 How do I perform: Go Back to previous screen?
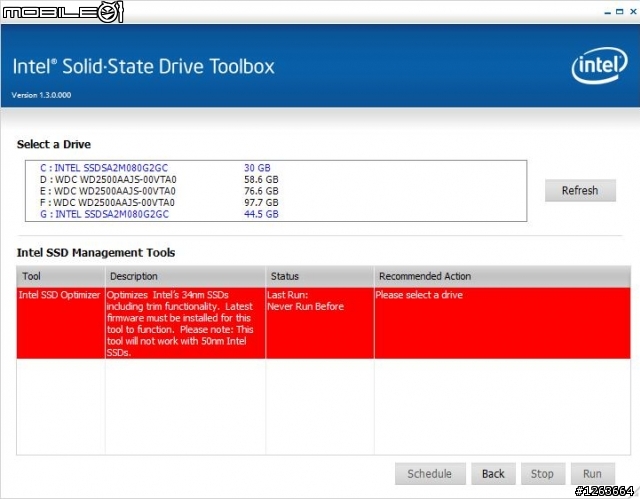tap(493, 474)
